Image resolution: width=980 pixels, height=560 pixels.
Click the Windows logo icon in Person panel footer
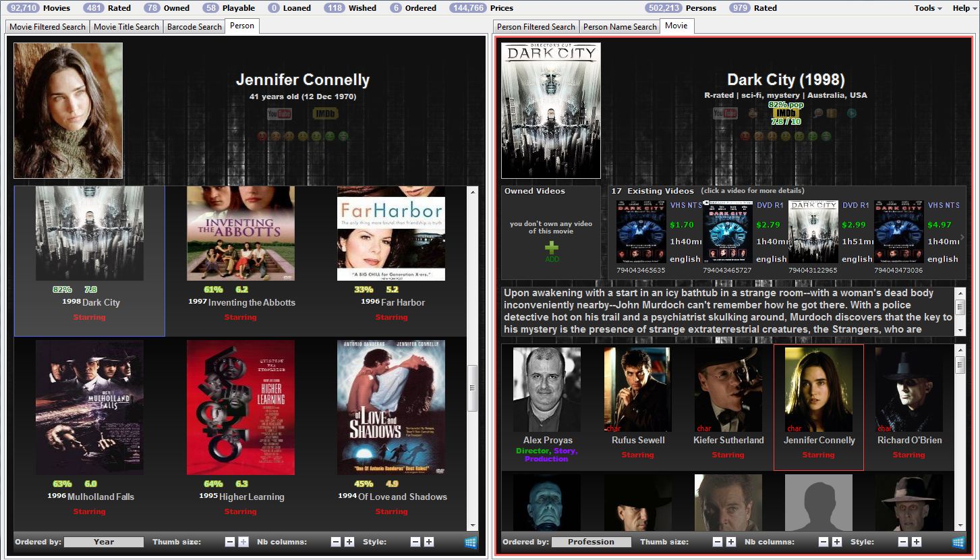[471, 542]
